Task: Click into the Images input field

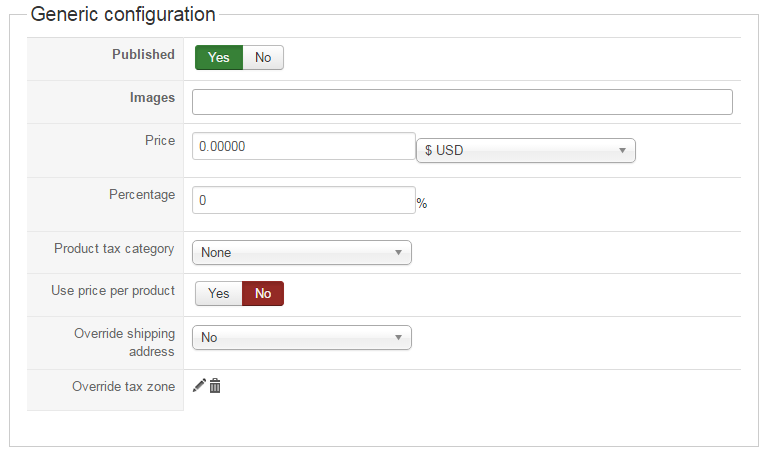Action: coord(462,102)
